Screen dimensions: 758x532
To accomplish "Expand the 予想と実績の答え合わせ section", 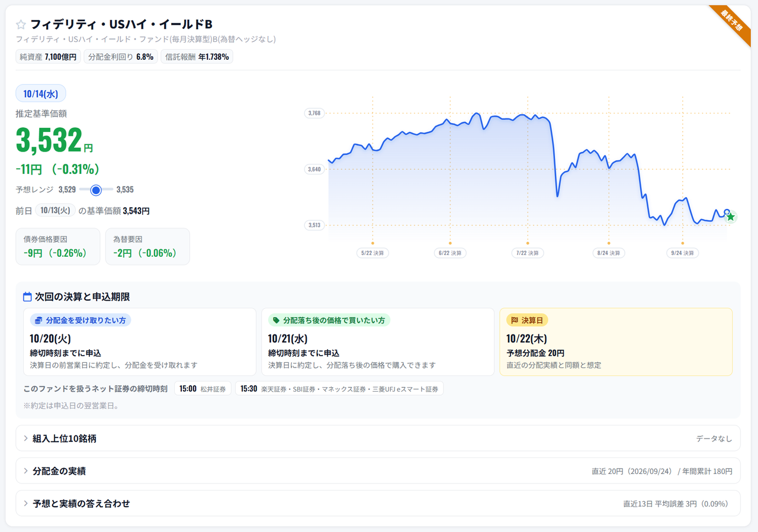I will (378, 504).
